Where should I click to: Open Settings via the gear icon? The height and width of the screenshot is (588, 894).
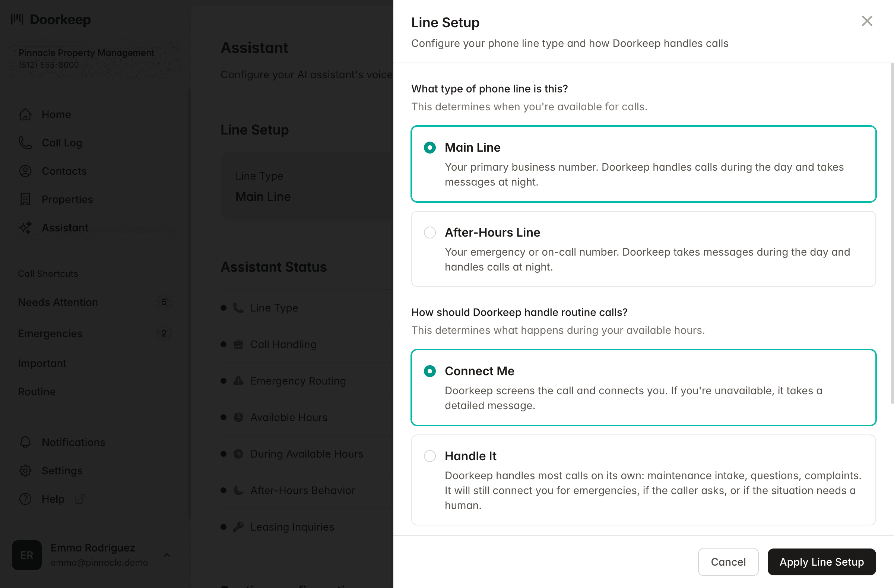click(25, 470)
